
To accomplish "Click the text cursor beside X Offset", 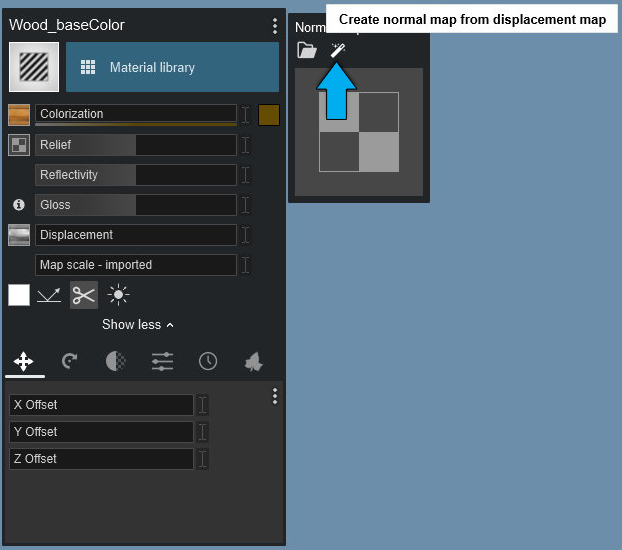I will [202, 405].
